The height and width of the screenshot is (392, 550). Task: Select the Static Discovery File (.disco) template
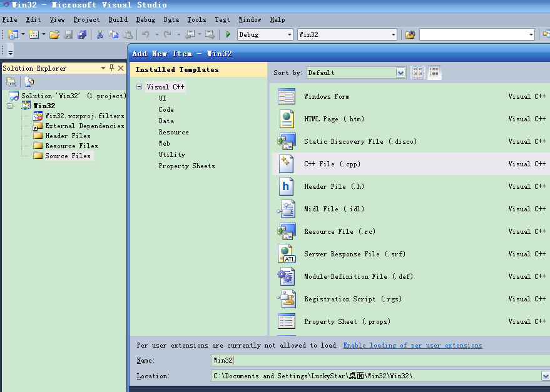pyautogui.click(x=411, y=141)
